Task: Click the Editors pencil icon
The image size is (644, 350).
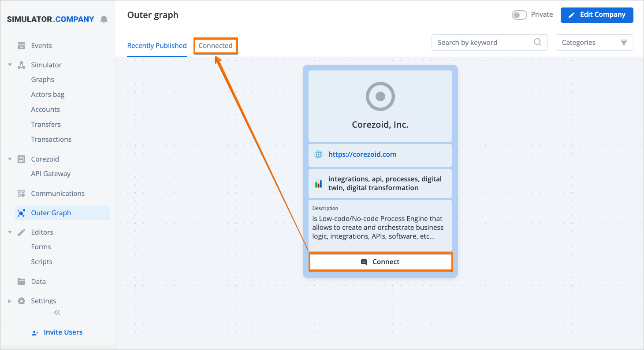Action: point(21,232)
